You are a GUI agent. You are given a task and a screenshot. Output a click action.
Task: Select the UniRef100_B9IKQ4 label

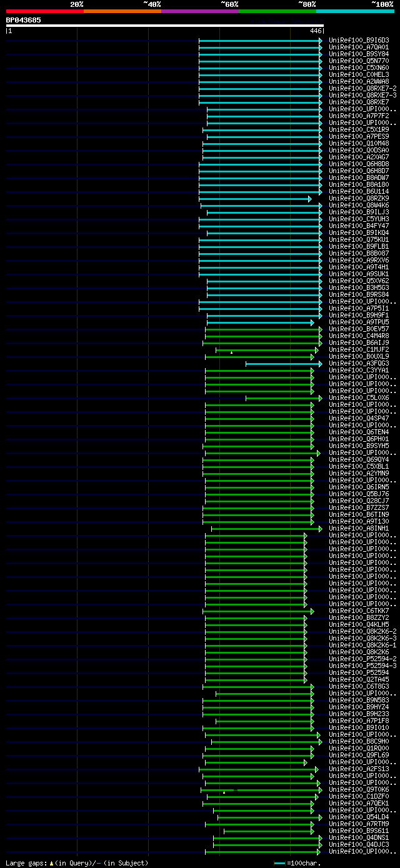(359, 233)
